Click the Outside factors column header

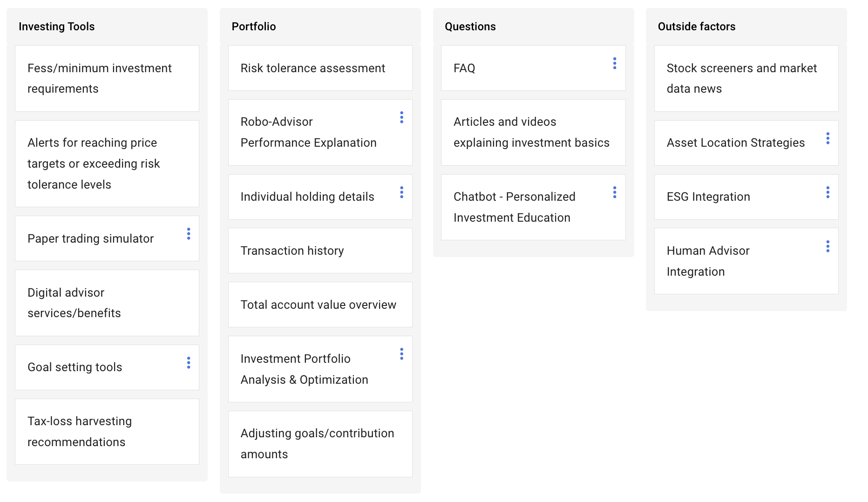pyautogui.click(x=697, y=27)
